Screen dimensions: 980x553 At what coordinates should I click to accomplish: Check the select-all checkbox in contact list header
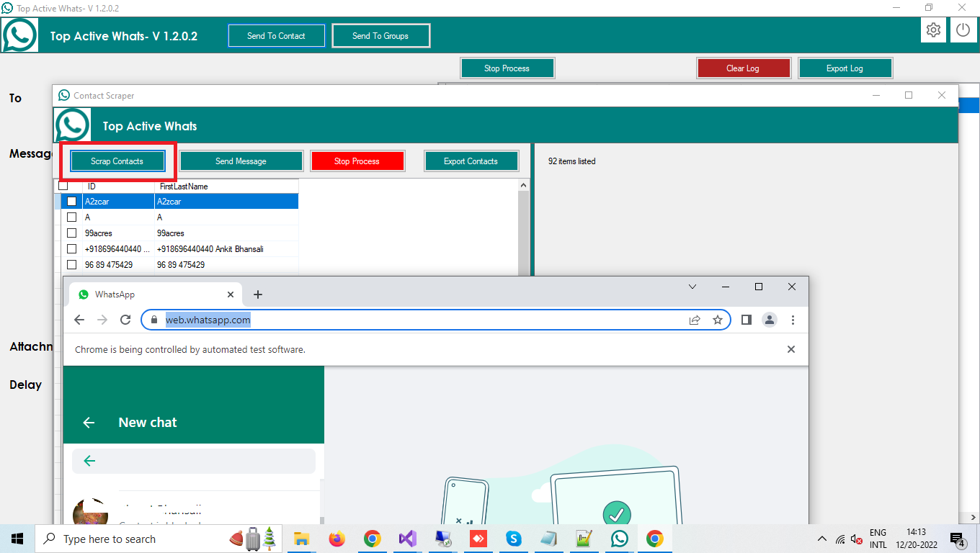click(x=63, y=186)
